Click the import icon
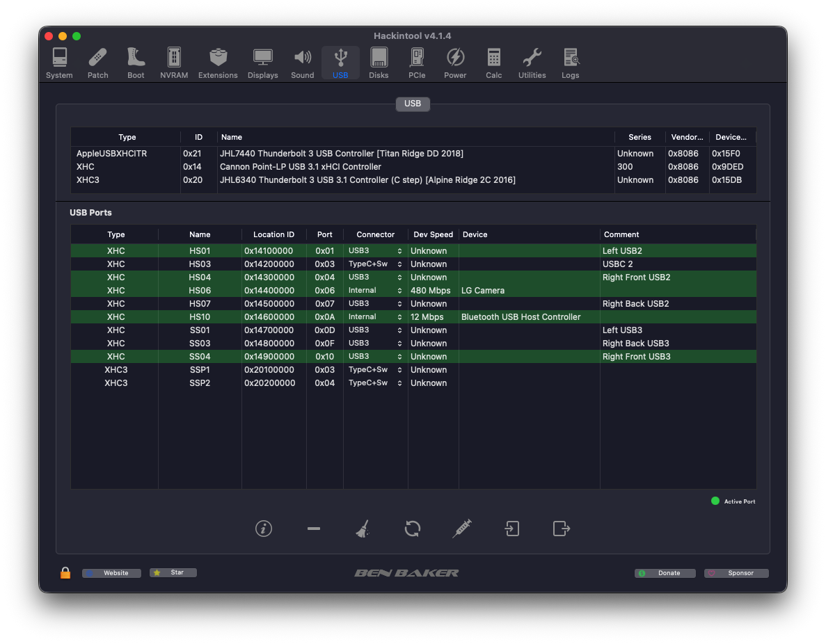 tap(511, 528)
